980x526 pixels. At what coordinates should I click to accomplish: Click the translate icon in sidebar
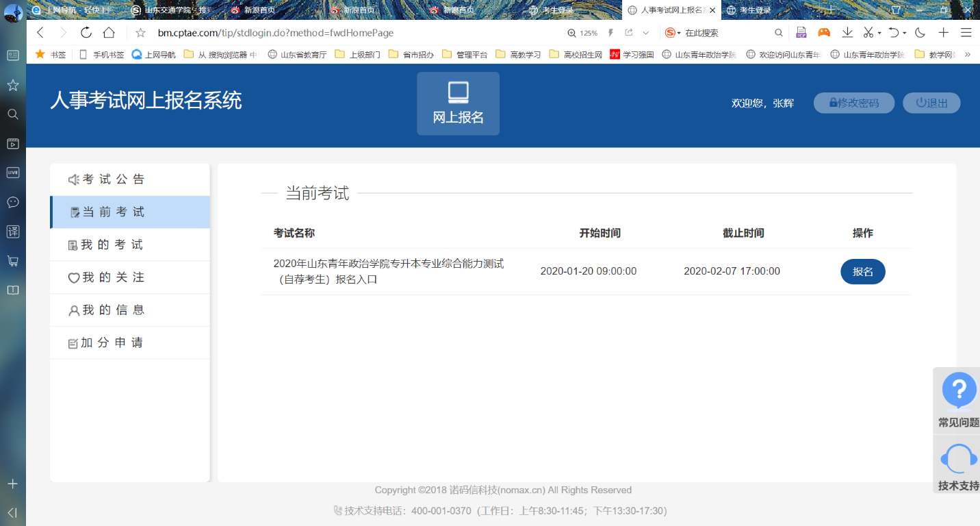tap(12, 231)
